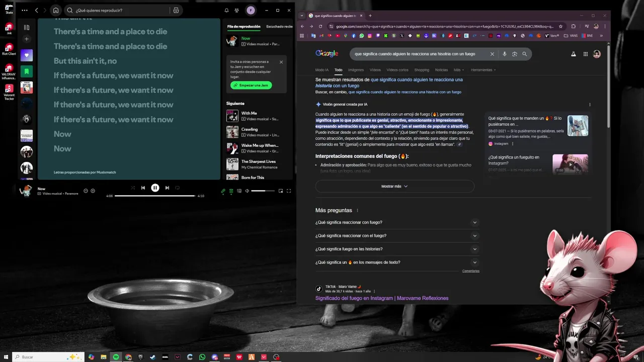Open the Spotify profile avatar menu
Image resolution: width=644 pixels, height=362 pixels.
[251, 10]
